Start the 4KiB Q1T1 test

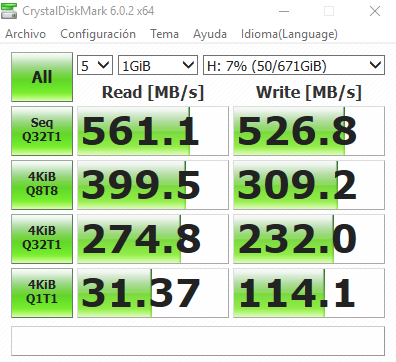pyautogui.click(x=42, y=293)
